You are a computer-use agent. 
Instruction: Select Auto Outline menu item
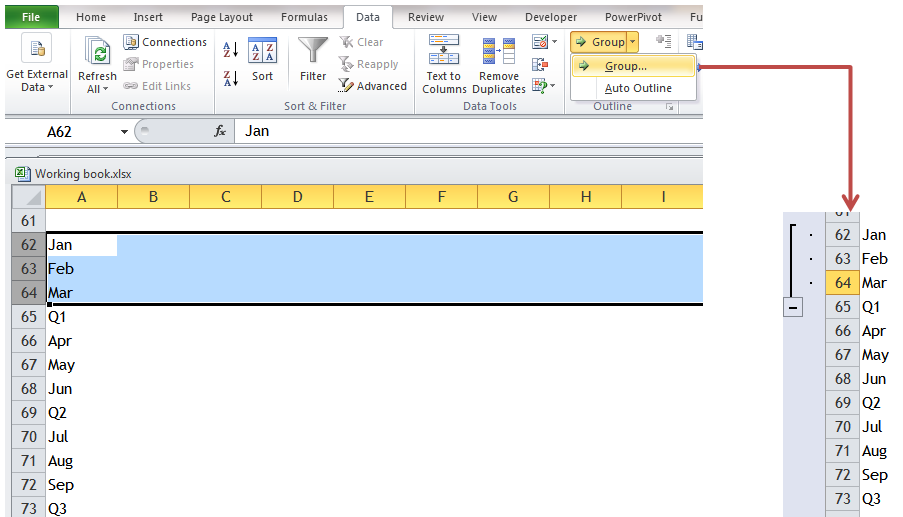click(638, 88)
